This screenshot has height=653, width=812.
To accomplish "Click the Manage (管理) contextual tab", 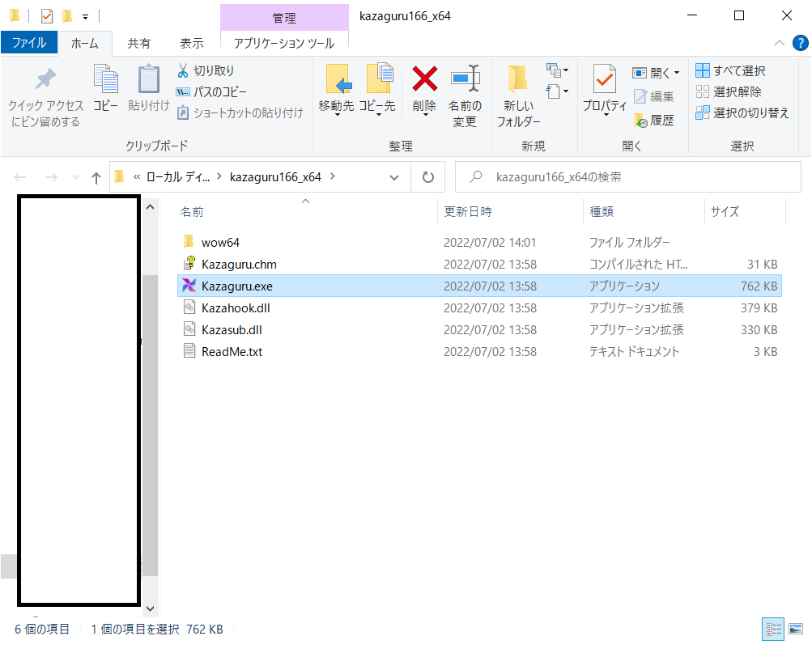I will coord(284,18).
